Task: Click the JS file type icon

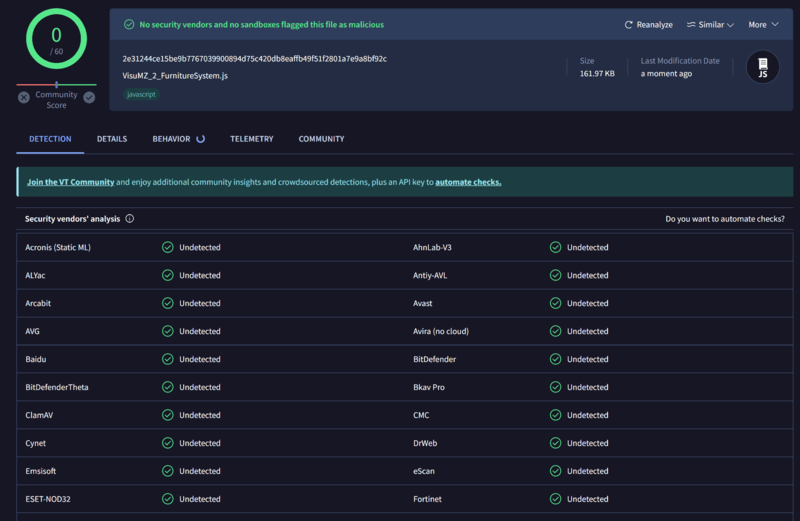Action: pyautogui.click(x=763, y=67)
